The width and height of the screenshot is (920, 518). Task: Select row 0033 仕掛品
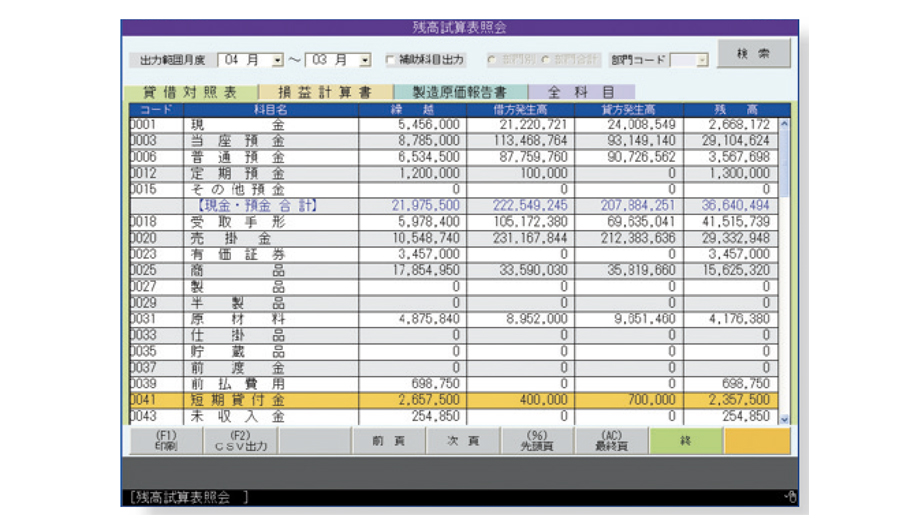(x=454, y=335)
